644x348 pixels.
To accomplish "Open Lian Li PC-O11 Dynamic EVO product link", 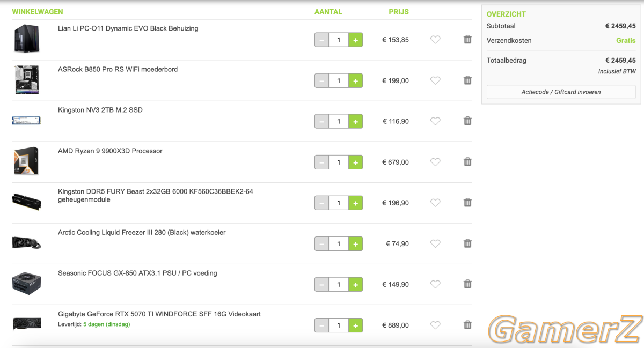I will 128,28.
